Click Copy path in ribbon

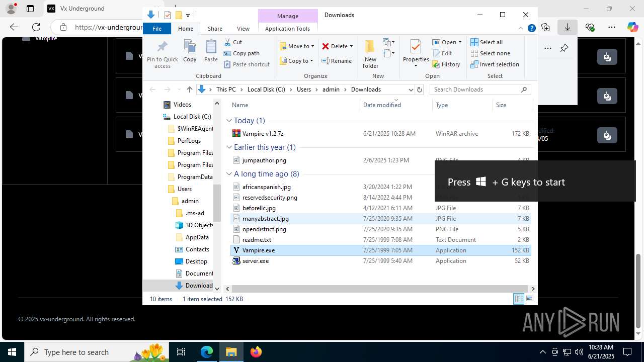(x=242, y=53)
